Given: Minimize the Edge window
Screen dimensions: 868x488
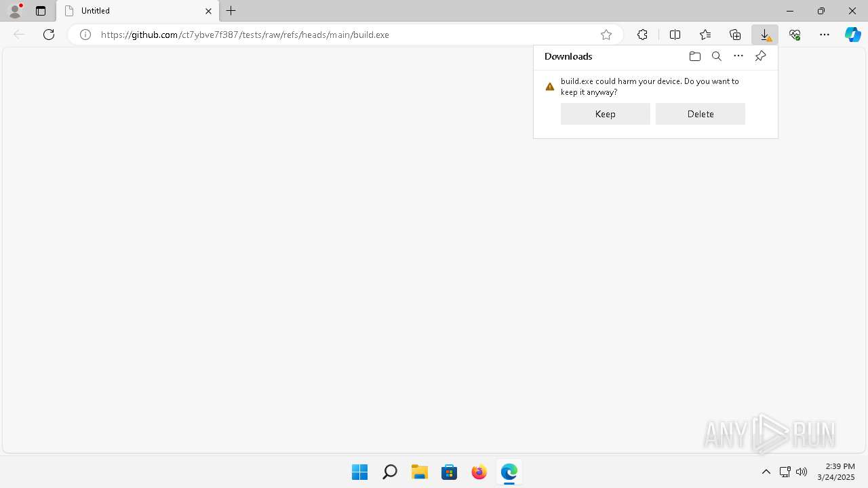Looking at the screenshot, I should 790,11.
